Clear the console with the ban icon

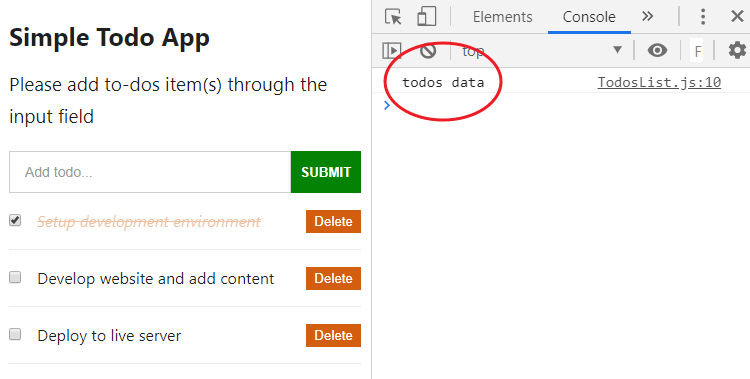428,51
